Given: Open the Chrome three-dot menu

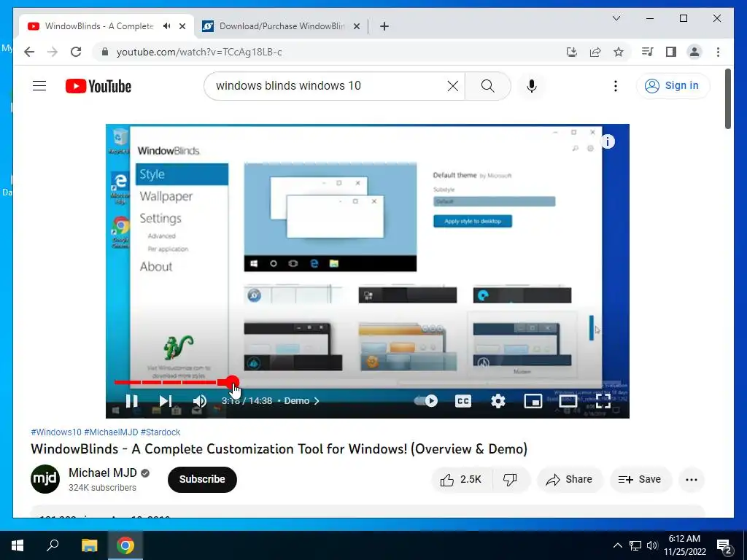Looking at the screenshot, I should [718, 52].
